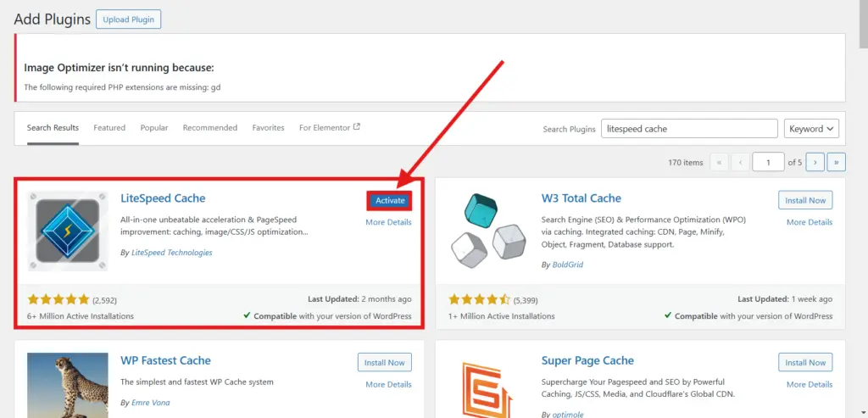Viewport: 868px width, 418px height.
Task: Open external link icon beside For Elementor
Action: coord(357,127)
